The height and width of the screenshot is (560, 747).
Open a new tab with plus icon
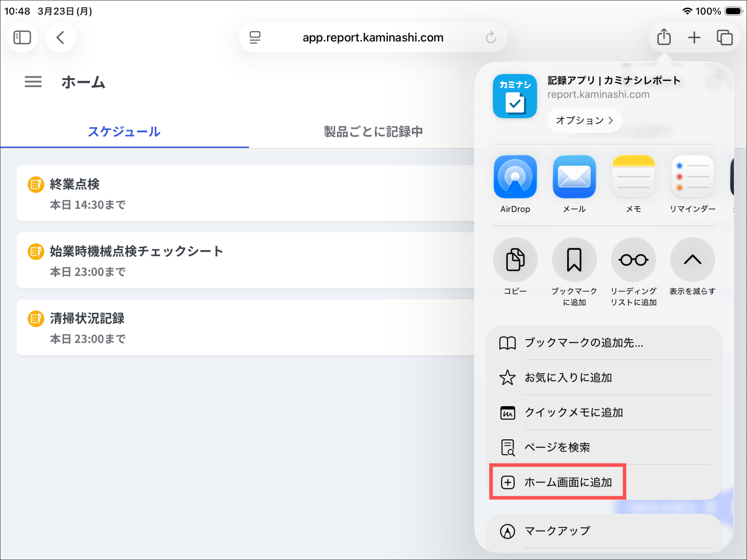coord(694,38)
